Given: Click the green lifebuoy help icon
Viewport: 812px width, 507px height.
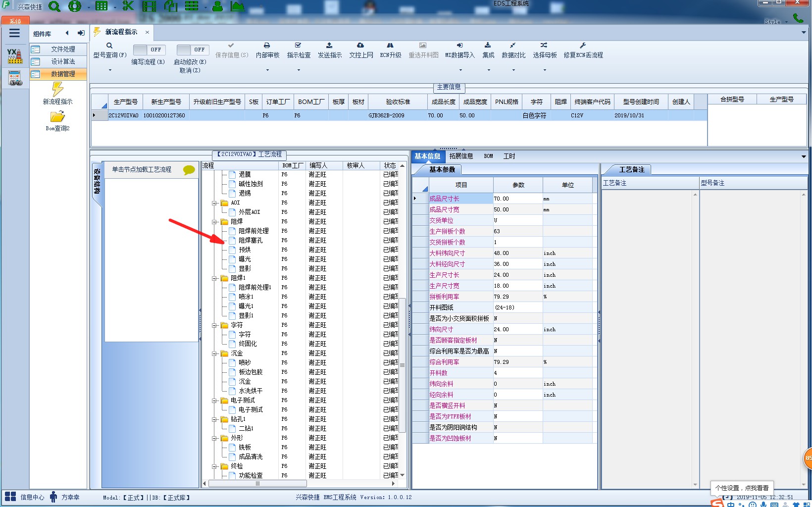Looking at the screenshot, I should [x=75, y=6].
